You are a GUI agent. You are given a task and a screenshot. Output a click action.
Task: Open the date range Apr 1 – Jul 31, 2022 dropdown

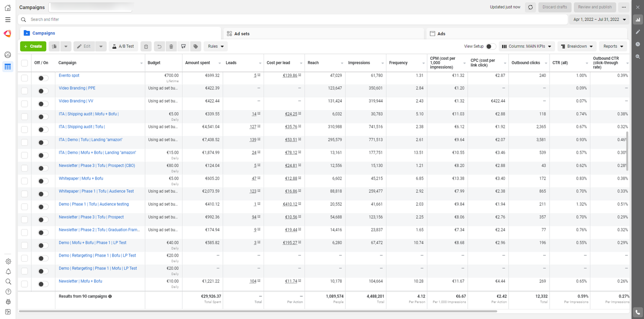(599, 20)
